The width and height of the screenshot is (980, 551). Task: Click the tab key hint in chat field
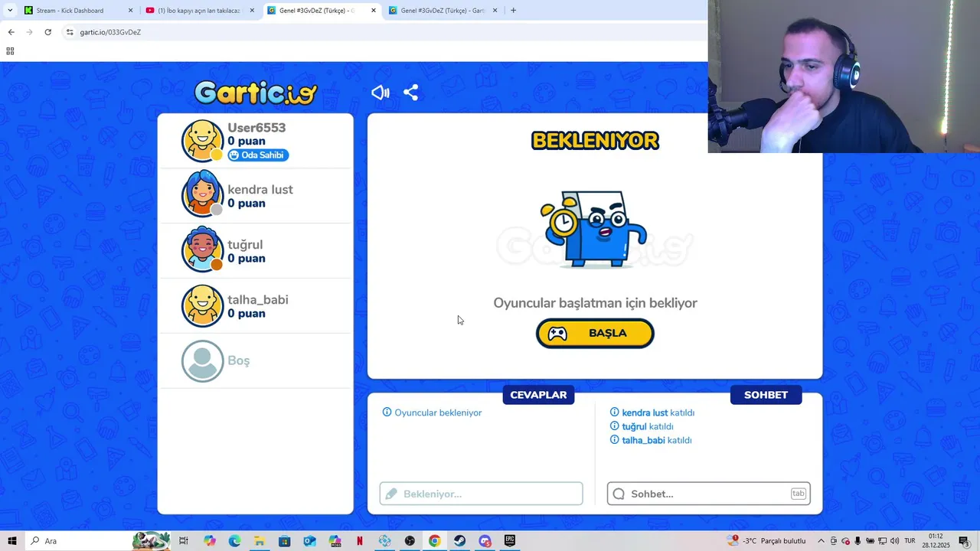point(798,494)
